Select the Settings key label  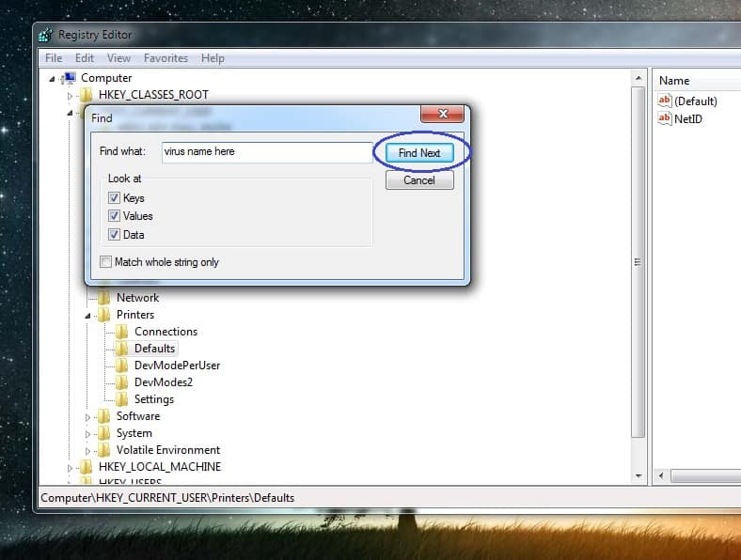point(154,399)
